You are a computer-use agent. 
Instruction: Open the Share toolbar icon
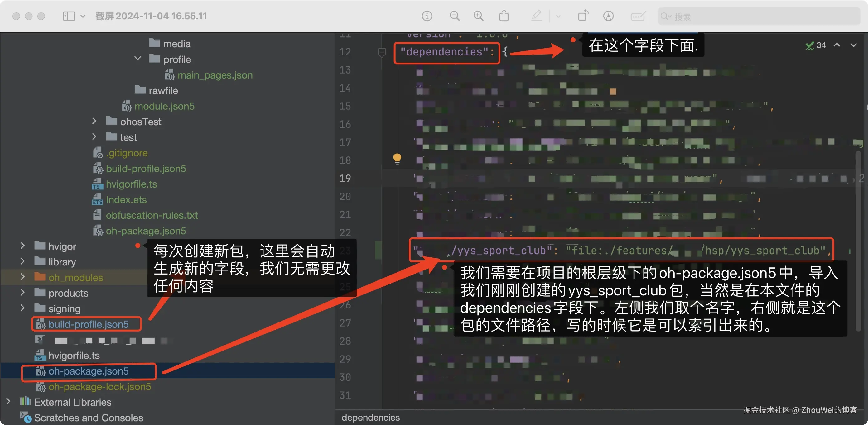[504, 16]
